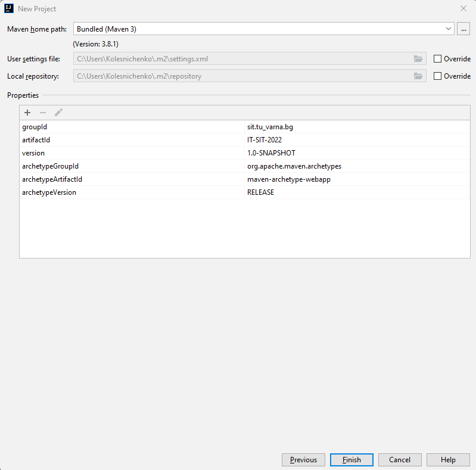Browse folder icon for User settings file
Viewport: 476px width, 470px height.
coord(418,58)
